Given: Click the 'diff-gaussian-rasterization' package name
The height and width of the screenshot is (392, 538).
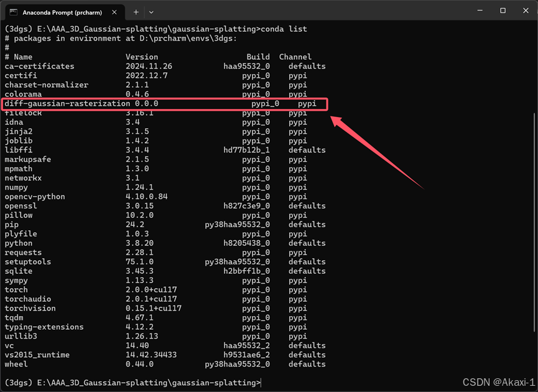Looking at the screenshot, I should click(x=67, y=104).
